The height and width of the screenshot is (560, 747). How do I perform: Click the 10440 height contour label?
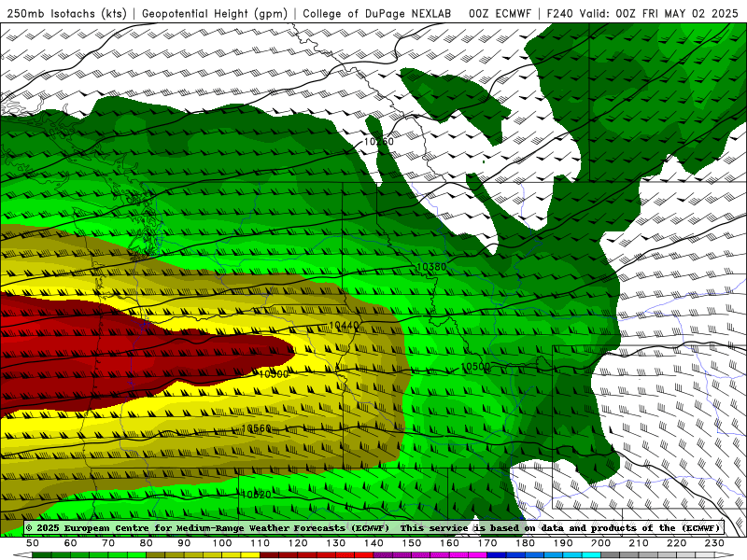pyautogui.click(x=344, y=326)
